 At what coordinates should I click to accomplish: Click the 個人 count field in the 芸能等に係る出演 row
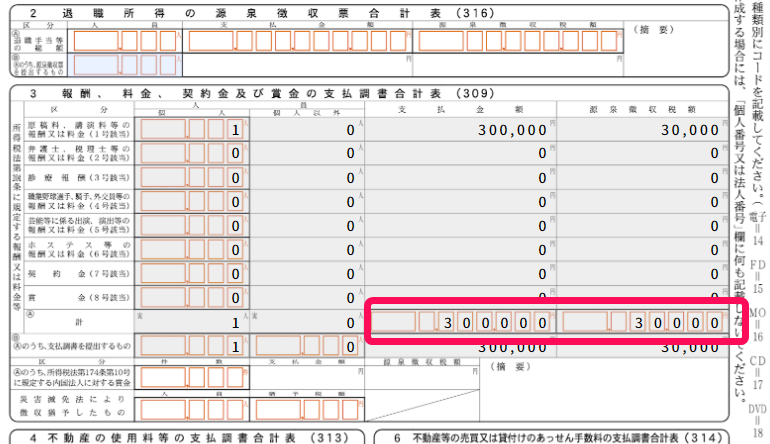coord(192,225)
